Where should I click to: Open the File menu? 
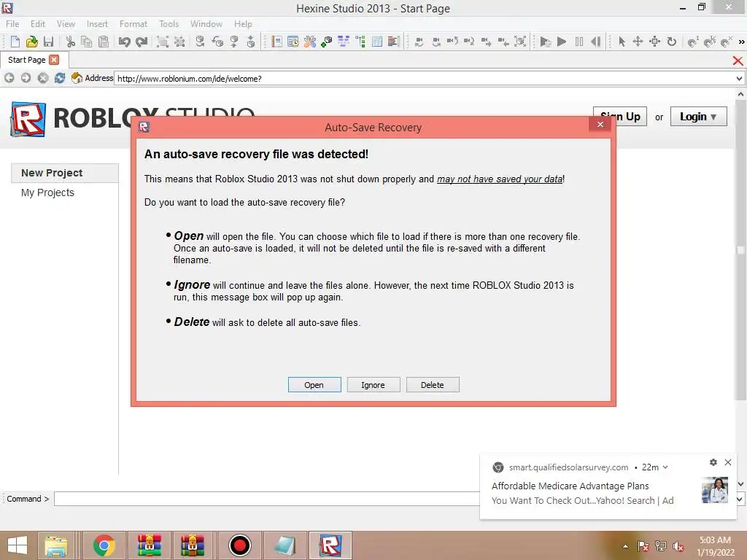(12, 24)
